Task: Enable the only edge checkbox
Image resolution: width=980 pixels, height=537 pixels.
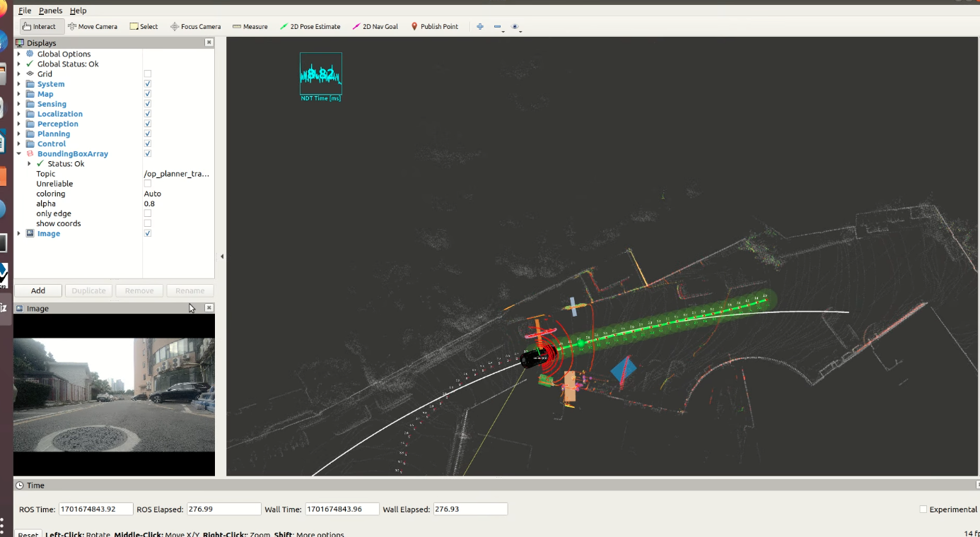Action: pyautogui.click(x=148, y=213)
